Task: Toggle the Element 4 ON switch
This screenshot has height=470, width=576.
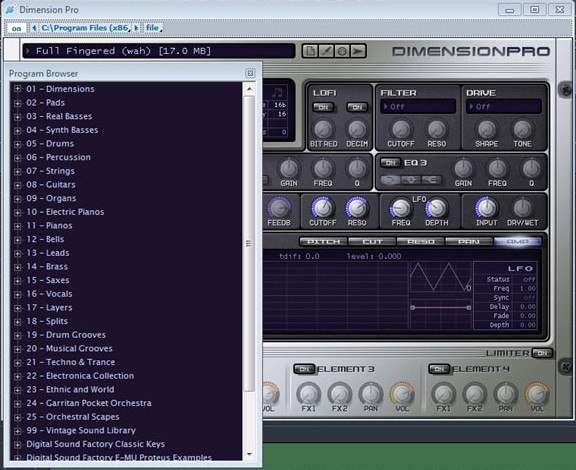Action: point(439,369)
